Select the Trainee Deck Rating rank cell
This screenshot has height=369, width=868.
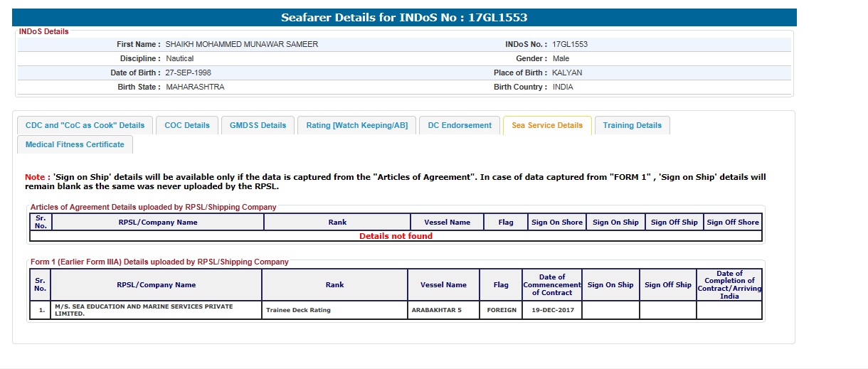click(x=298, y=310)
